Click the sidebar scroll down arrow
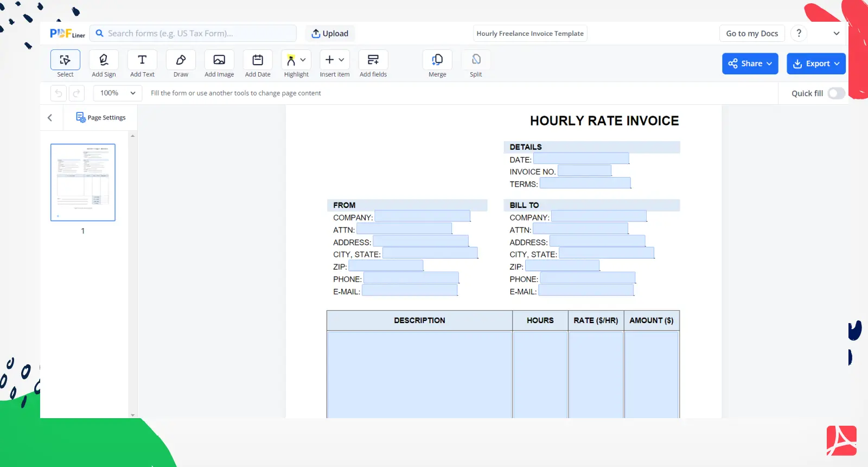 [133, 415]
